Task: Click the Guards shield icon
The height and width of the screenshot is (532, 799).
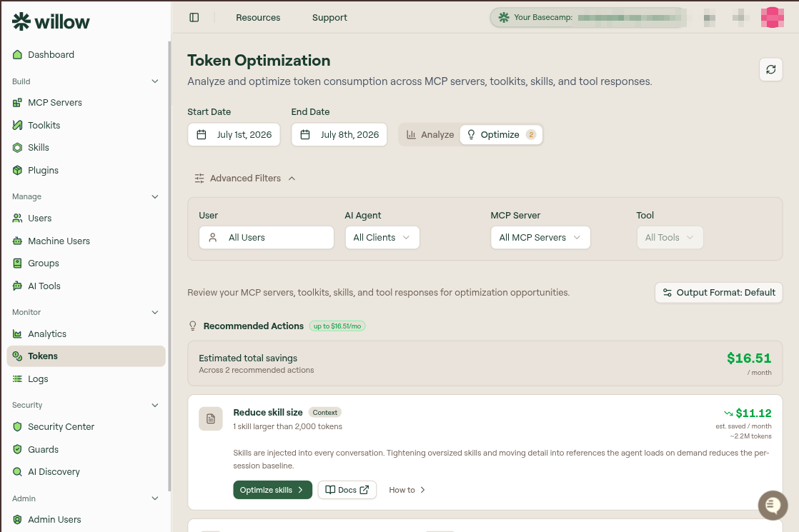Action: coord(17,450)
